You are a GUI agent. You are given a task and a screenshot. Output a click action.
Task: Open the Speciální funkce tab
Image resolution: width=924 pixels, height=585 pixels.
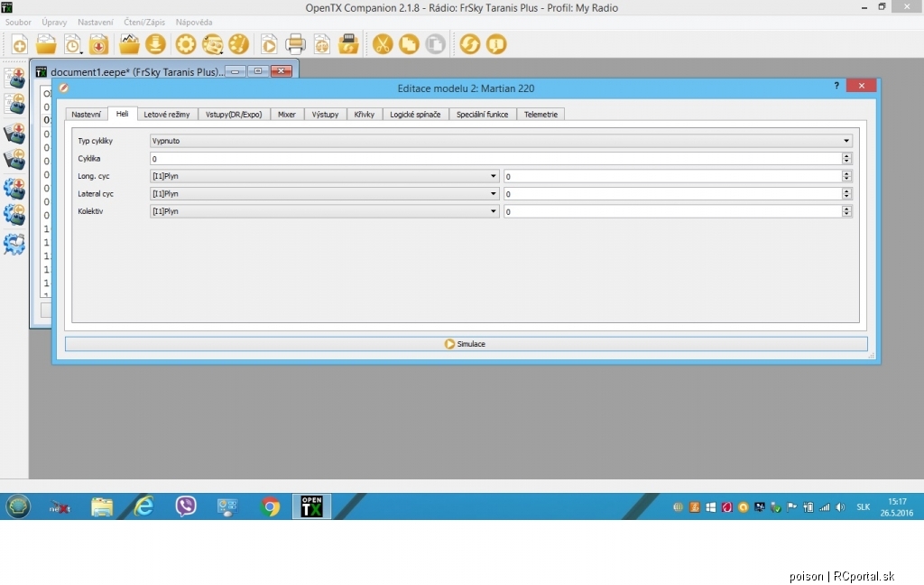tap(483, 115)
